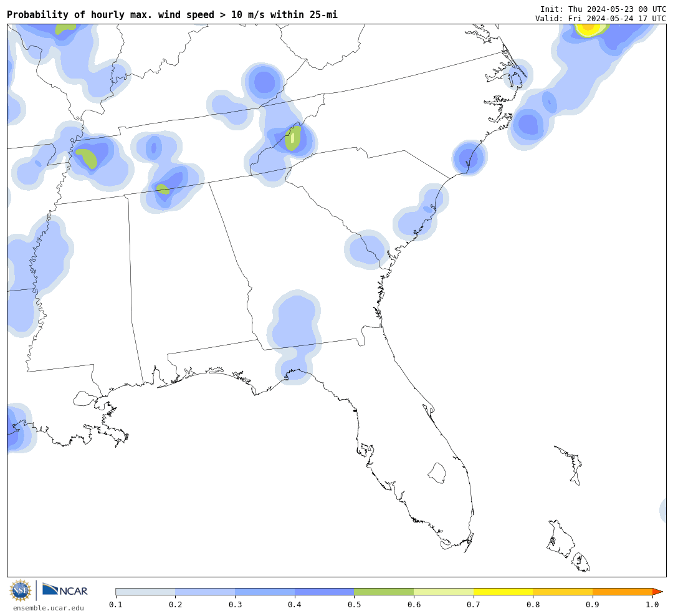
Task: Select the Valid time text
Action: (601, 19)
